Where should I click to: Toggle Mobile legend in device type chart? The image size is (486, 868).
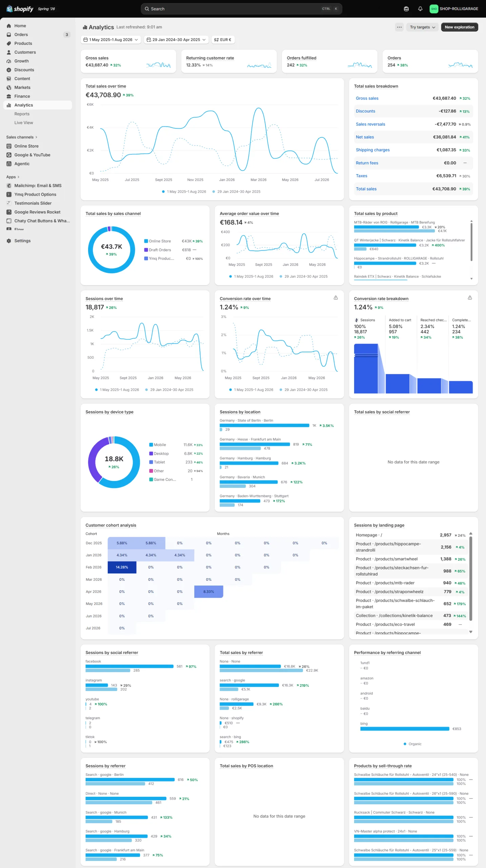(x=158, y=445)
